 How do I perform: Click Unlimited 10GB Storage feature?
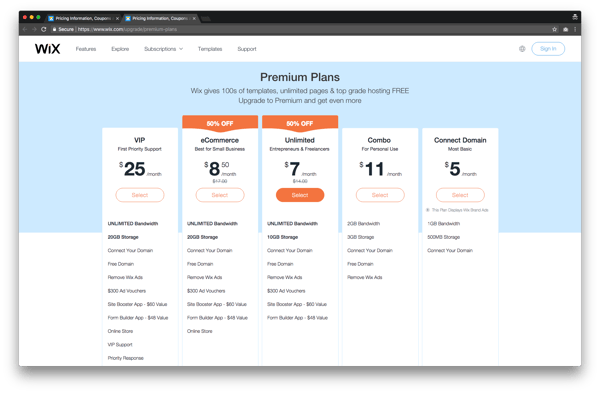(x=282, y=237)
